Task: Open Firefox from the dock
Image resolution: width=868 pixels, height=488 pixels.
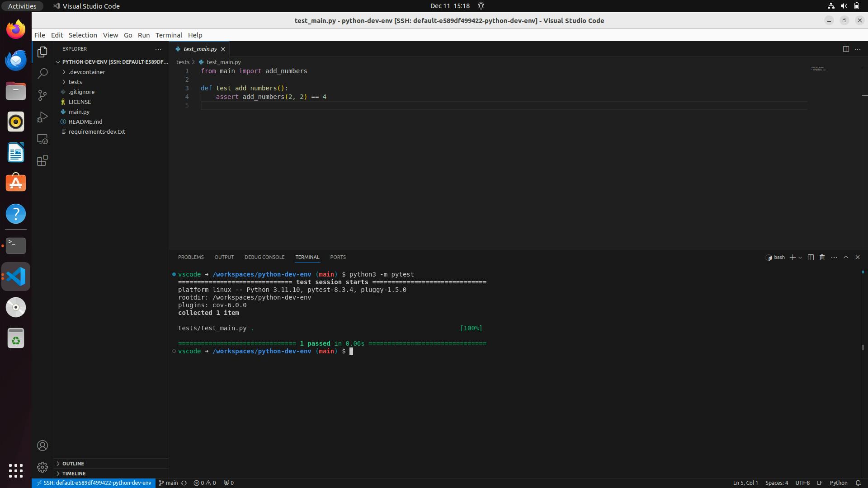Action: [x=16, y=29]
